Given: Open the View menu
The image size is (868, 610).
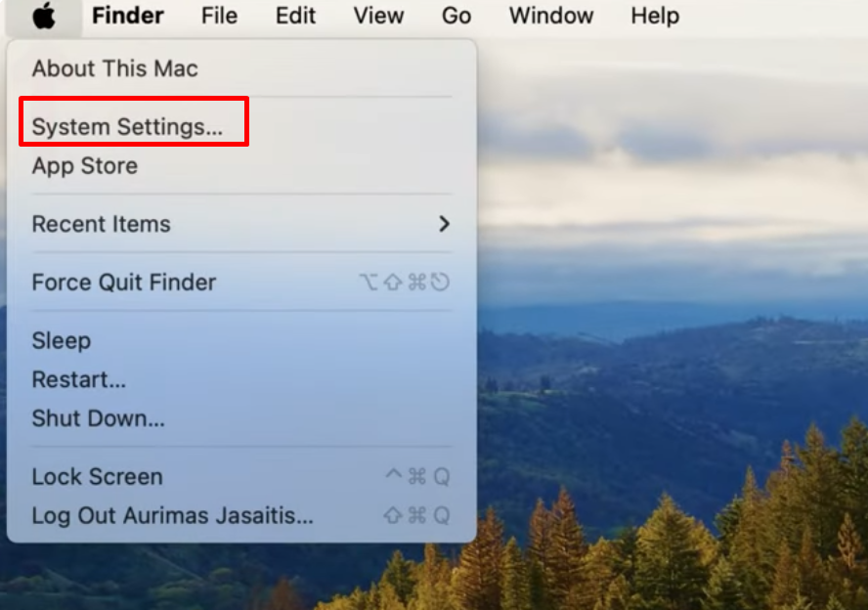Looking at the screenshot, I should click(x=378, y=16).
